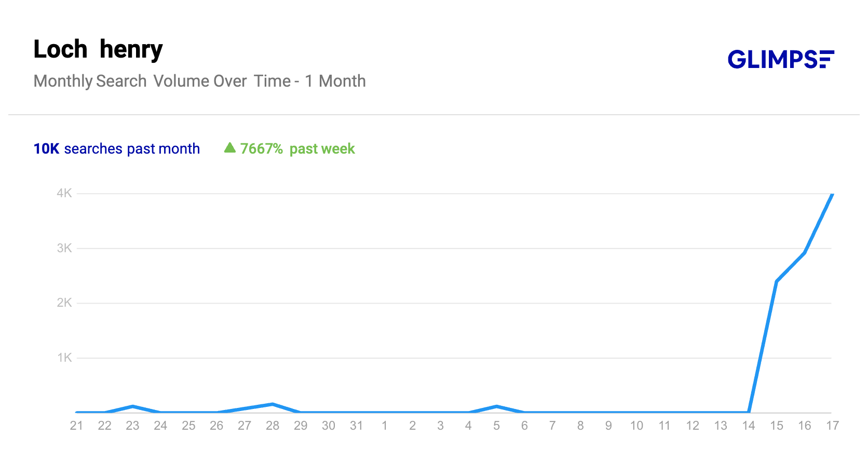Select the Monthly Search Volume subtitle text
The image size is (868, 465).
199,81
